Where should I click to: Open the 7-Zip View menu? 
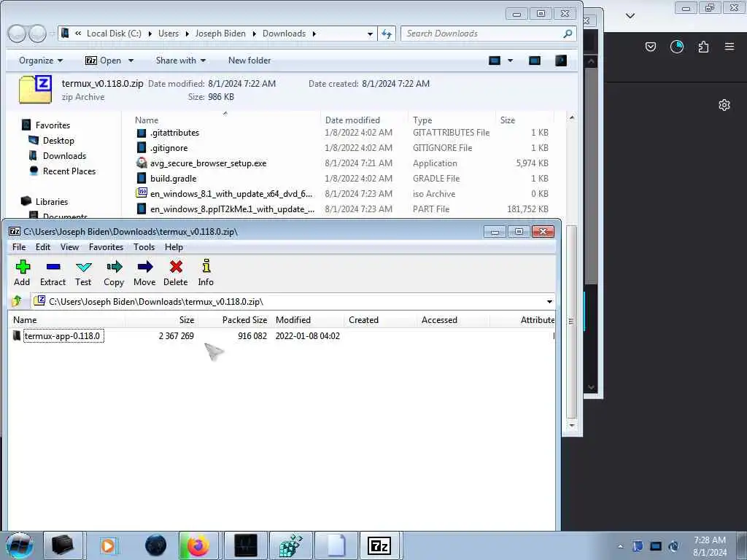pos(69,246)
